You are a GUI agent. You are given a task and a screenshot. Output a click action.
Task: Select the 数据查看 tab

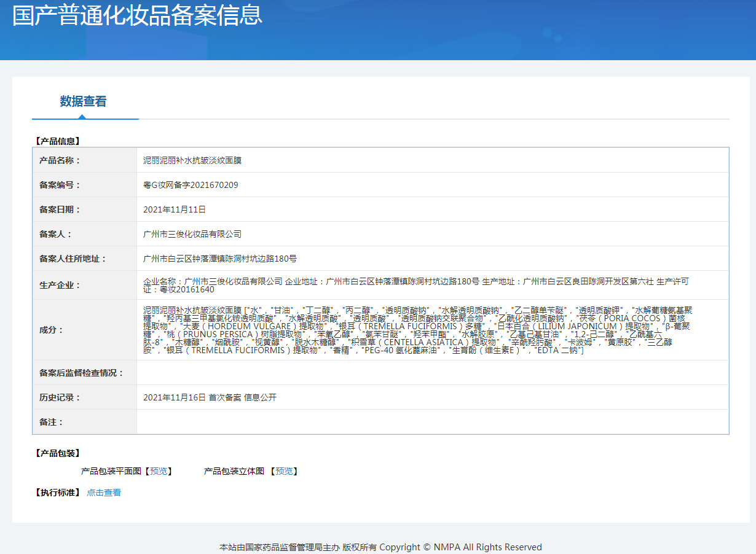83,101
